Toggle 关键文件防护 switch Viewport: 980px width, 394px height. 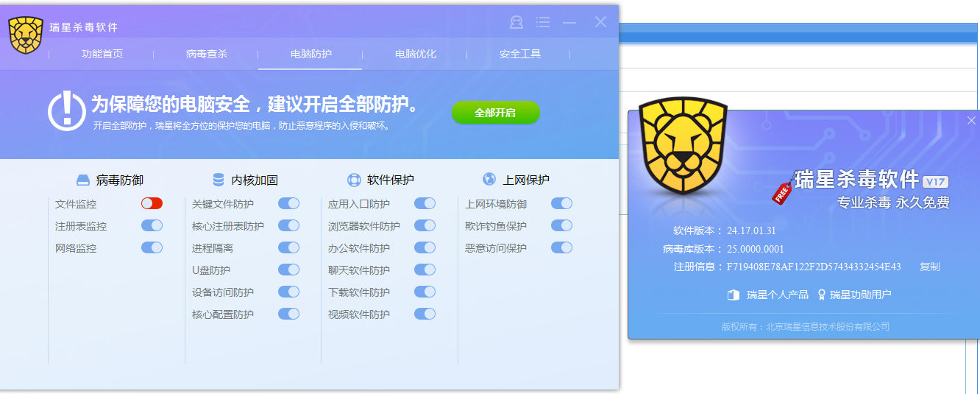288,203
